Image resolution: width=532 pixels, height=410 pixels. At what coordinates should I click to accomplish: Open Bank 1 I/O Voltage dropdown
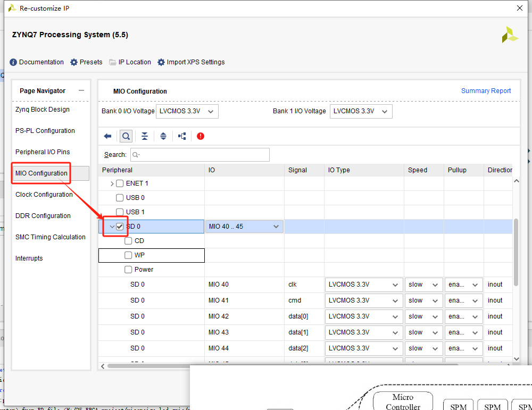point(361,111)
